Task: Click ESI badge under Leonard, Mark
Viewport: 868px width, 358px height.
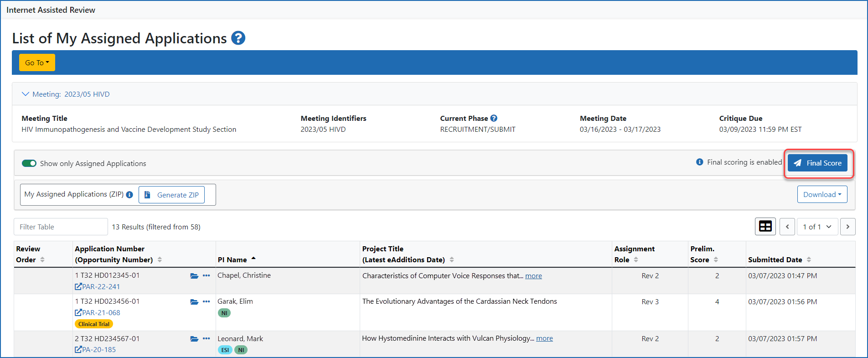Action: tap(225, 350)
